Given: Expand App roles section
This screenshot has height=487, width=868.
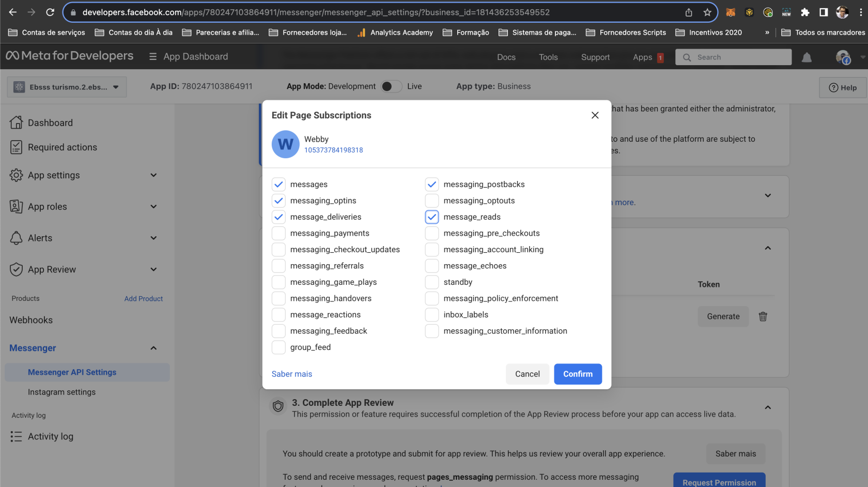Looking at the screenshot, I should 153,206.
